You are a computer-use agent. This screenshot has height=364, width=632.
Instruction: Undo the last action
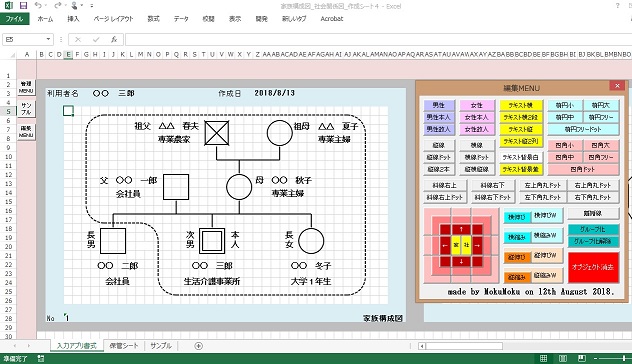[38, 6]
